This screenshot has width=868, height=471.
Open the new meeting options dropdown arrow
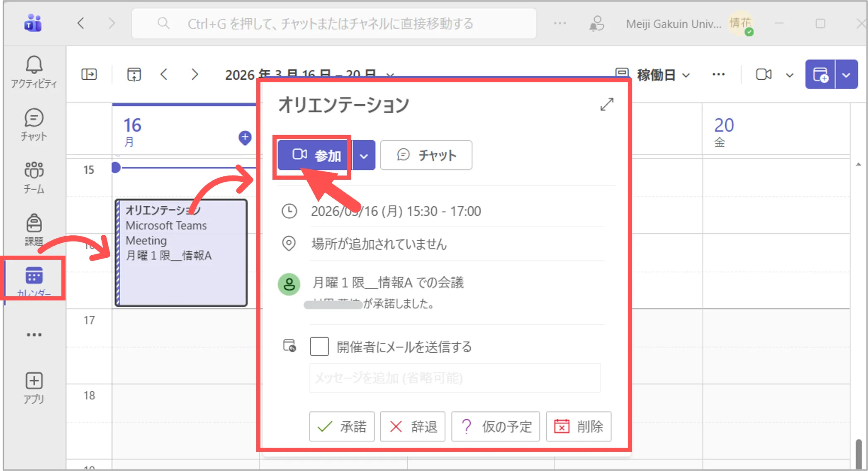(x=846, y=75)
